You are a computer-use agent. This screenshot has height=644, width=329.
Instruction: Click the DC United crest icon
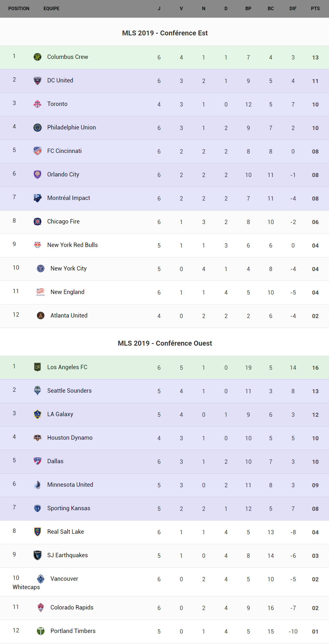[37, 80]
